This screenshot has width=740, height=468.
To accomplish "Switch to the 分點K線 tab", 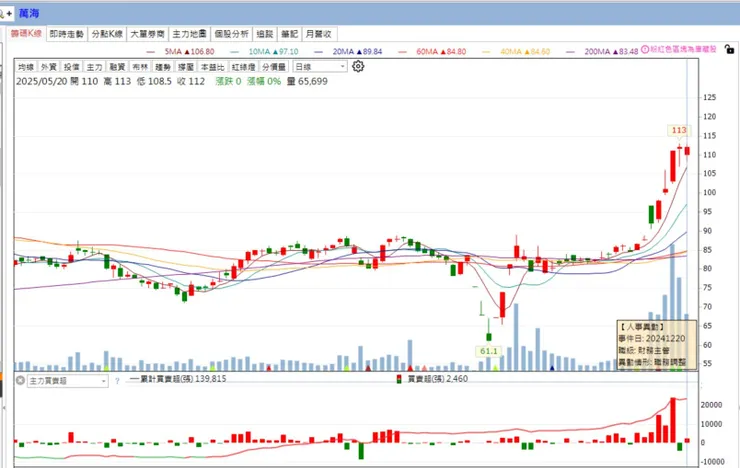I will [x=107, y=34].
